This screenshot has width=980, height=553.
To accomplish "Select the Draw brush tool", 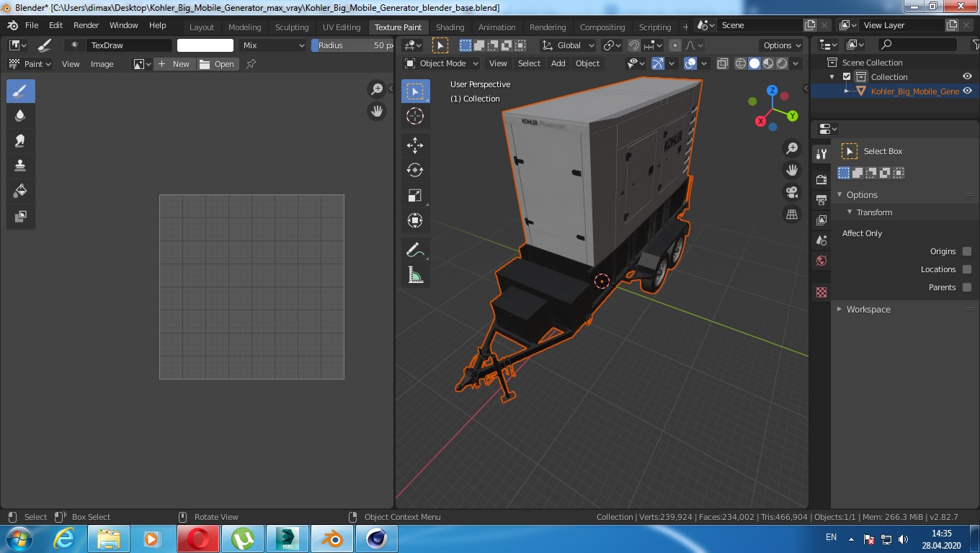I will point(20,91).
